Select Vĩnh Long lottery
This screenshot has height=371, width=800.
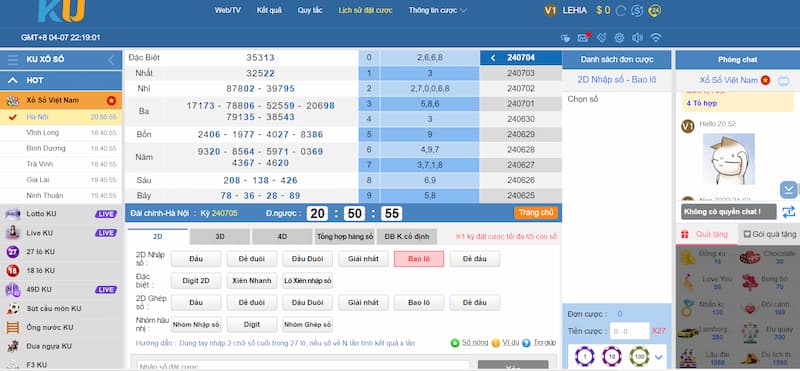[61, 133]
